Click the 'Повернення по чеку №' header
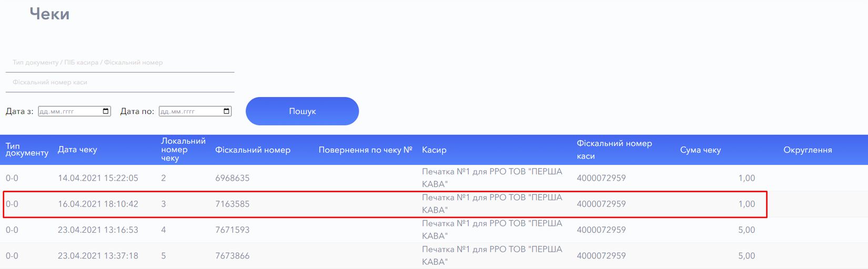 pyautogui.click(x=365, y=150)
